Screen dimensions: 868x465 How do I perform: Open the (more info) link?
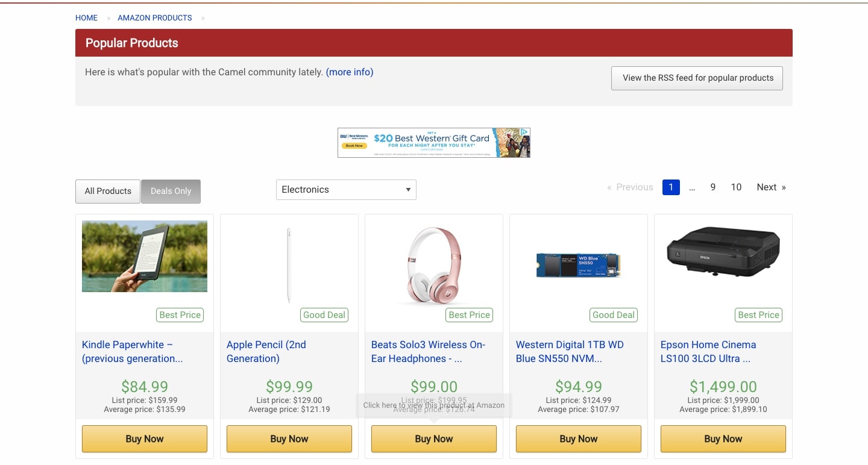pyautogui.click(x=350, y=72)
